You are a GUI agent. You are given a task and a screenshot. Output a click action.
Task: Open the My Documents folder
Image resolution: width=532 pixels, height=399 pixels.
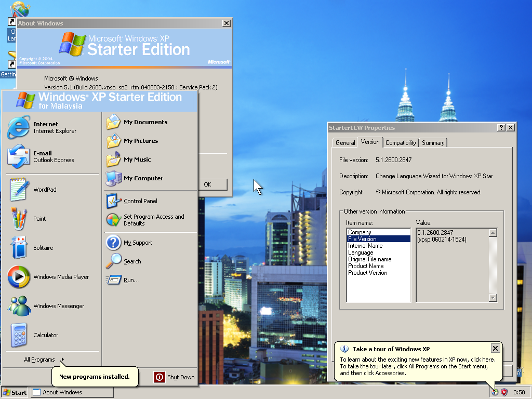[145, 122]
